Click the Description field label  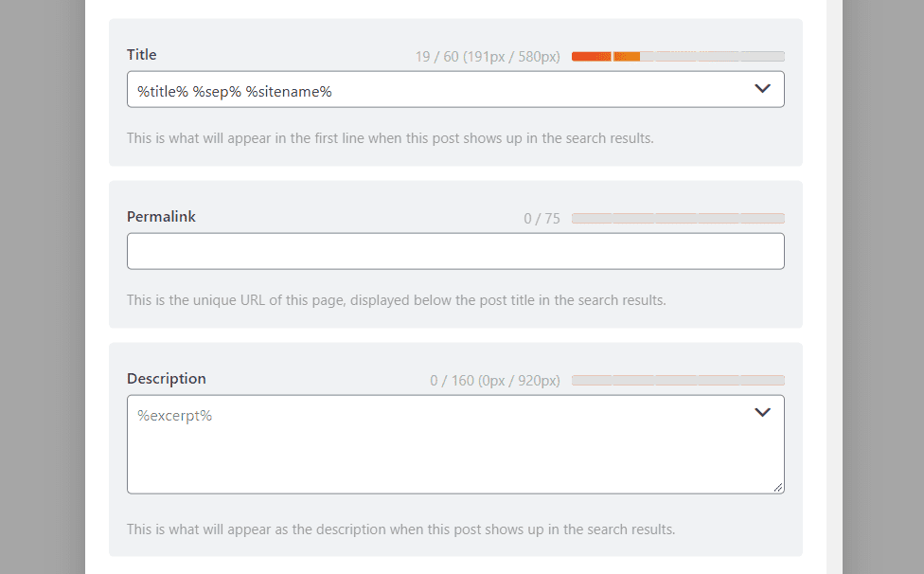pos(166,378)
